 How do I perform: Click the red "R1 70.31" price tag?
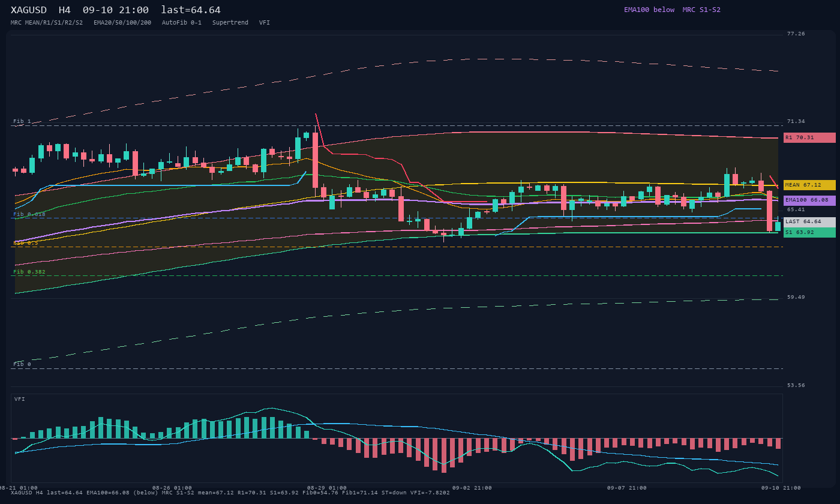pos(809,137)
